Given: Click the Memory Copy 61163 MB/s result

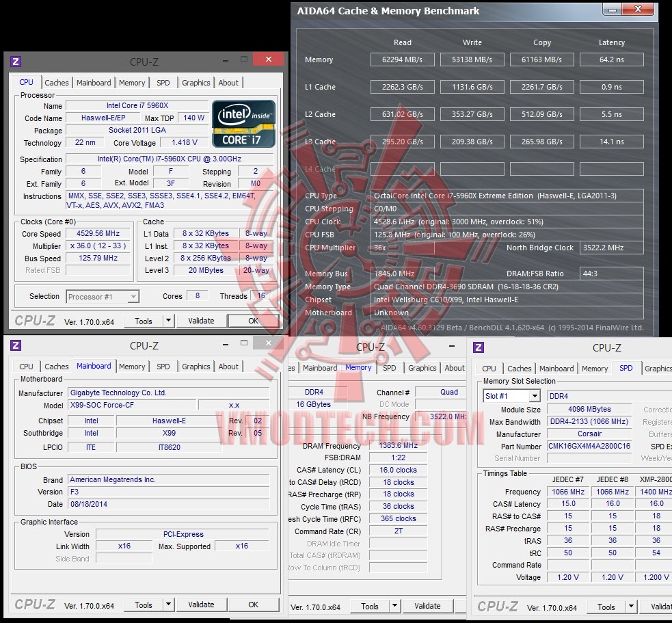Looking at the screenshot, I should (541, 59).
